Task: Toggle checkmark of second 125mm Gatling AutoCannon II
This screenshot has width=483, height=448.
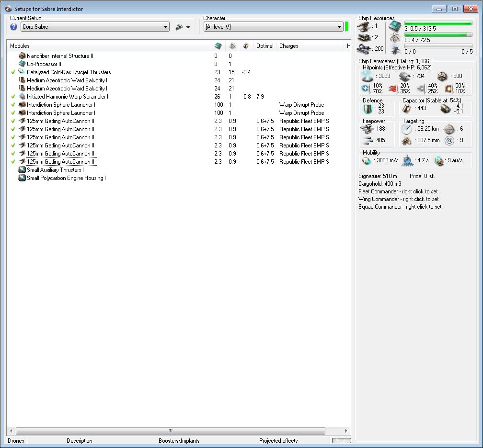Action: coord(13,129)
